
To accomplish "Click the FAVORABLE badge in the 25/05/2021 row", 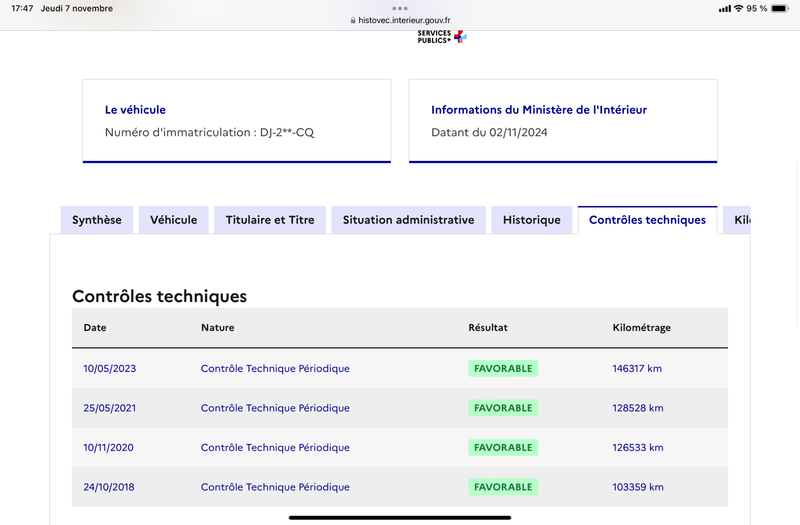I will [x=503, y=408].
